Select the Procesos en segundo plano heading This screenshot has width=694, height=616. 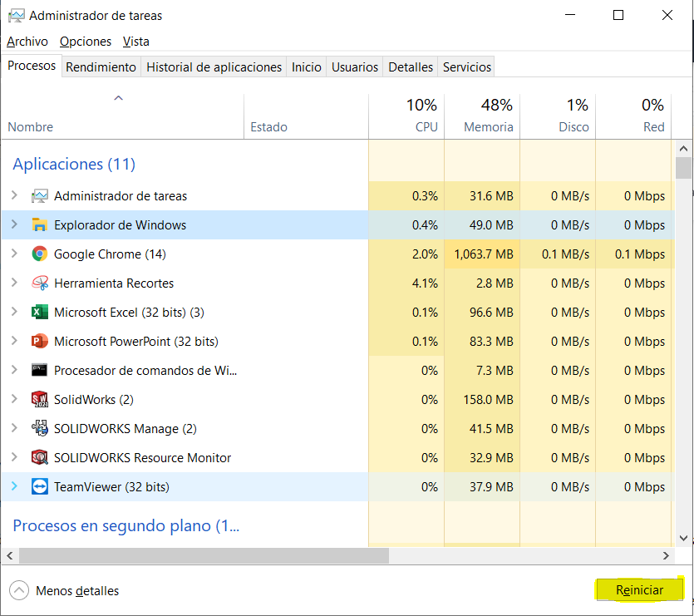(126, 525)
